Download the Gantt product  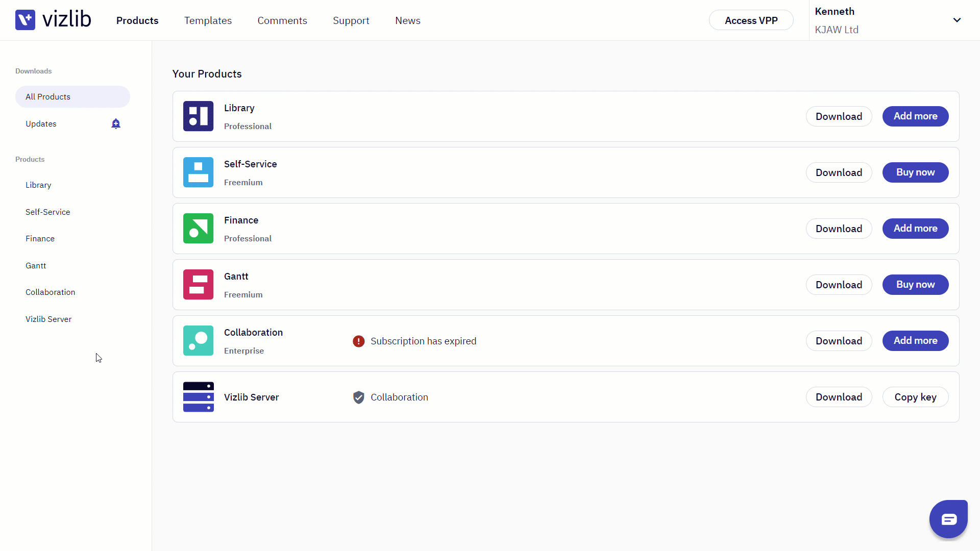point(839,285)
